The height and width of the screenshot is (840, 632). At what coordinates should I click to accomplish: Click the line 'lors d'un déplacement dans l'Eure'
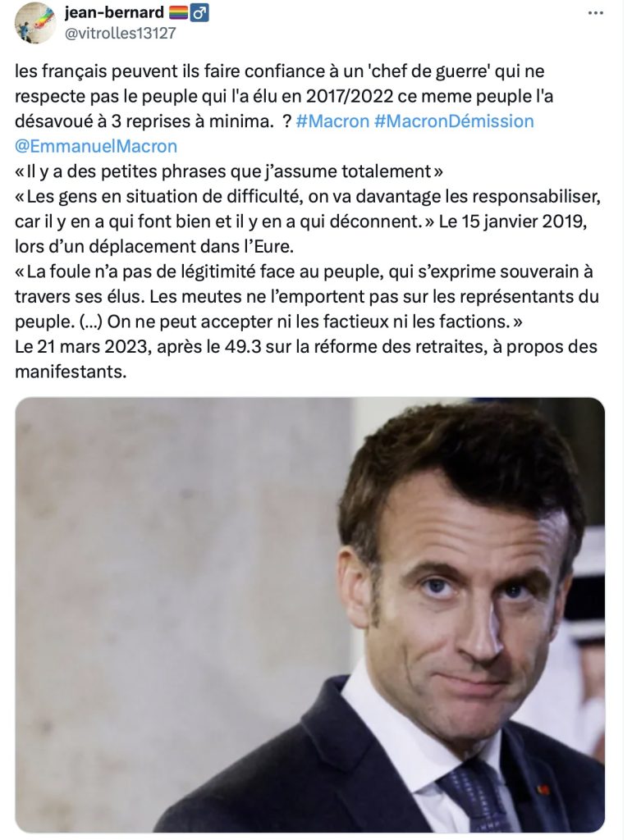click(154, 246)
